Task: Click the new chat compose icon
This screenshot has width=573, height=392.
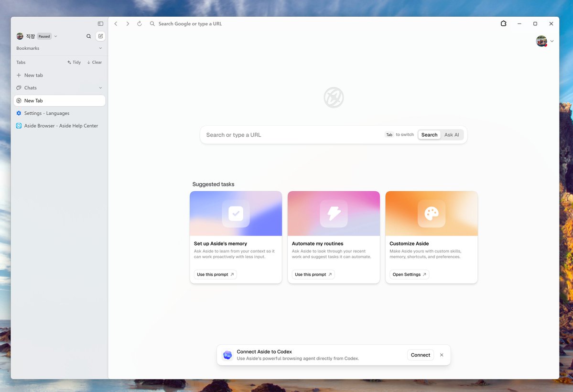Action: click(x=100, y=36)
